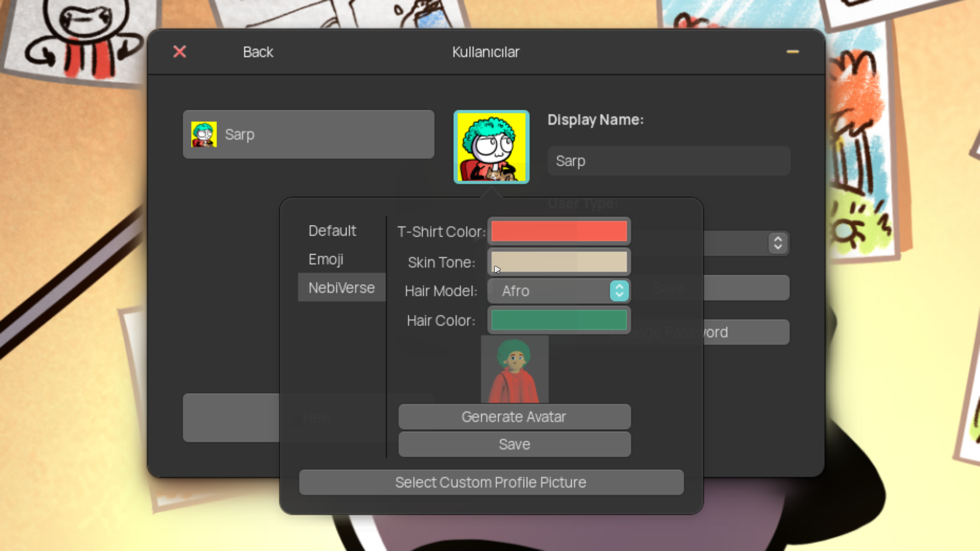Switch to the Emoji avatar tab
Image resolution: width=980 pixels, height=551 pixels.
coord(326,259)
